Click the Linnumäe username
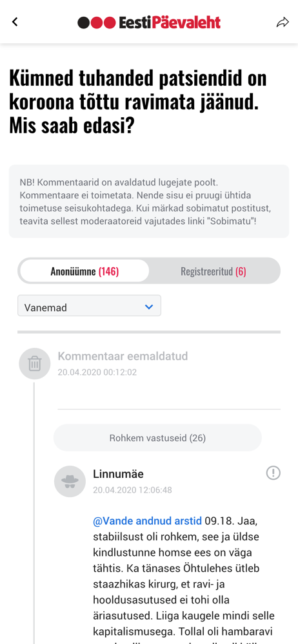Screen dimensions: 298x644 118,474
